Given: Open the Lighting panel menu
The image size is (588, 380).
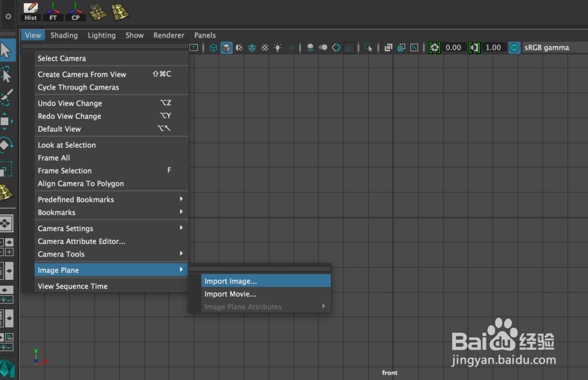Looking at the screenshot, I should [x=102, y=35].
